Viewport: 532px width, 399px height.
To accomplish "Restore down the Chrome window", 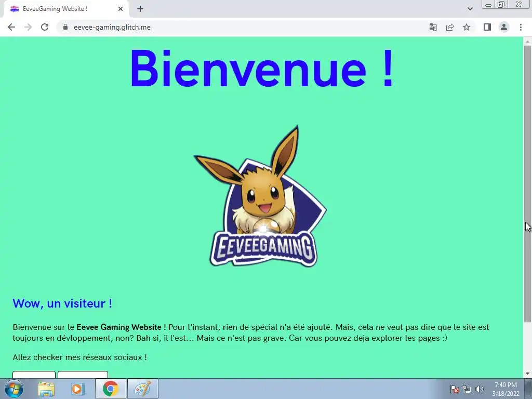I will [x=501, y=4].
